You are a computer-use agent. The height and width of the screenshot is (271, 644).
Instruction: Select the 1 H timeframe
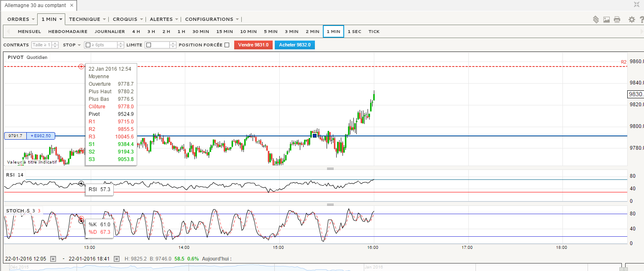(x=181, y=31)
